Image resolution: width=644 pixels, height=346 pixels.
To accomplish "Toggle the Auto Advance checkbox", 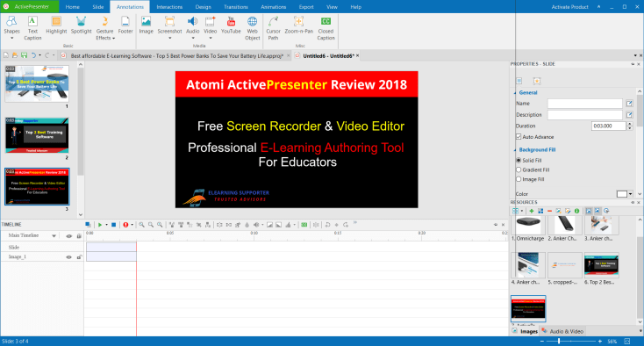I will 519,137.
